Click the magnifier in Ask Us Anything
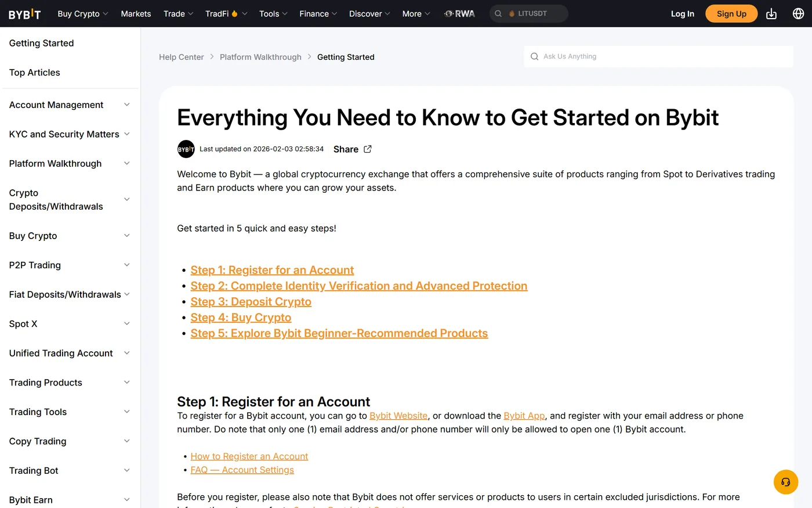812x508 pixels. pos(535,56)
